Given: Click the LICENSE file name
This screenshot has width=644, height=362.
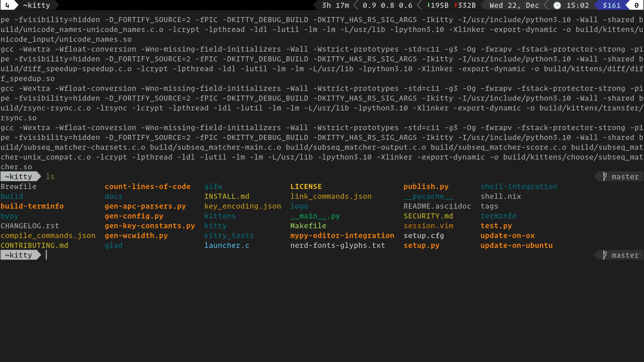Looking at the screenshot, I should (x=306, y=187).
